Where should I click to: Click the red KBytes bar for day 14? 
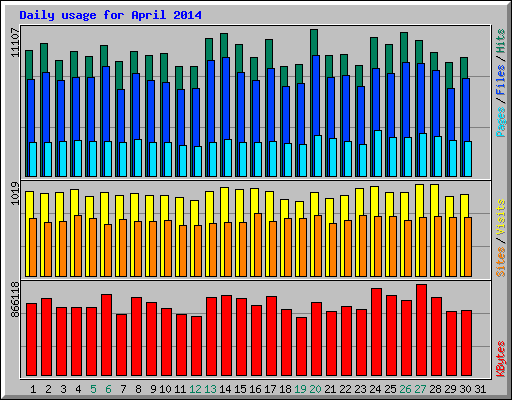(226, 336)
